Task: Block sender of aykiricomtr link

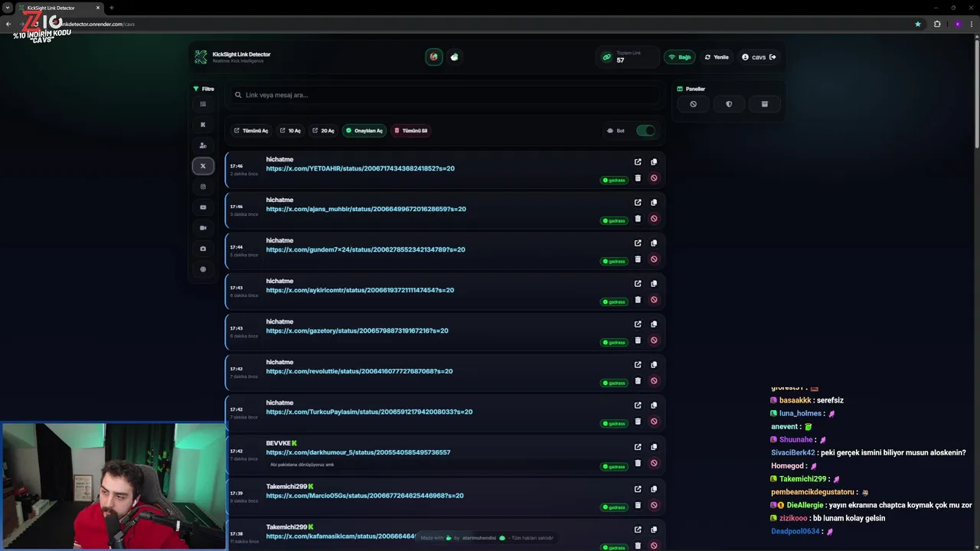Action: tap(654, 300)
